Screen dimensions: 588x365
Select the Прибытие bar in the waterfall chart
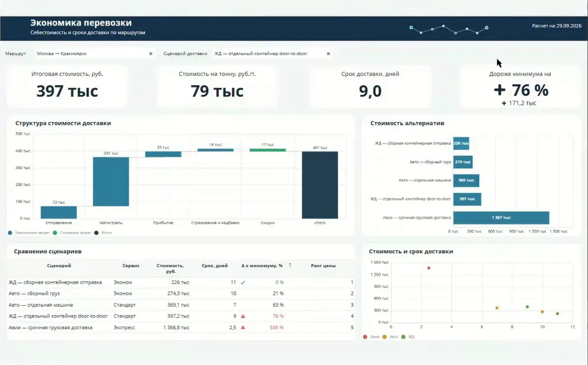(163, 154)
